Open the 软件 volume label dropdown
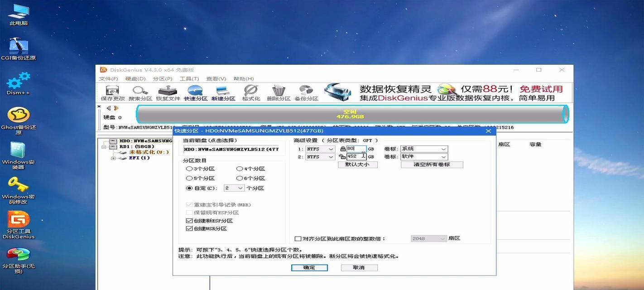This screenshot has height=290, width=644. [424, 157]
